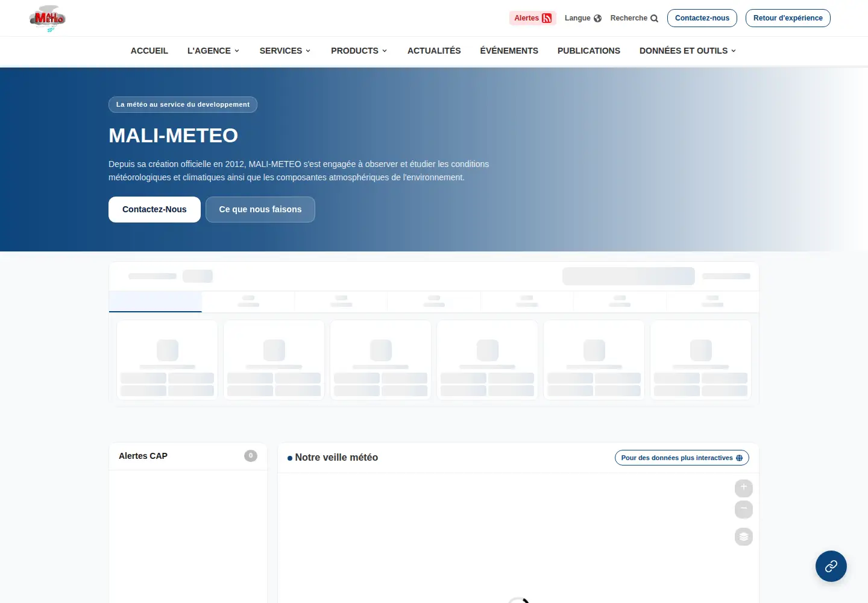Open the map layers control

744,537
